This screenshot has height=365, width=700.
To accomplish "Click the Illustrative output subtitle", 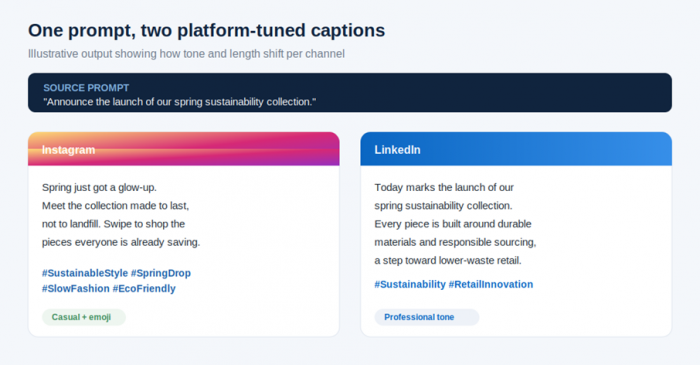I will click(186, 54).
